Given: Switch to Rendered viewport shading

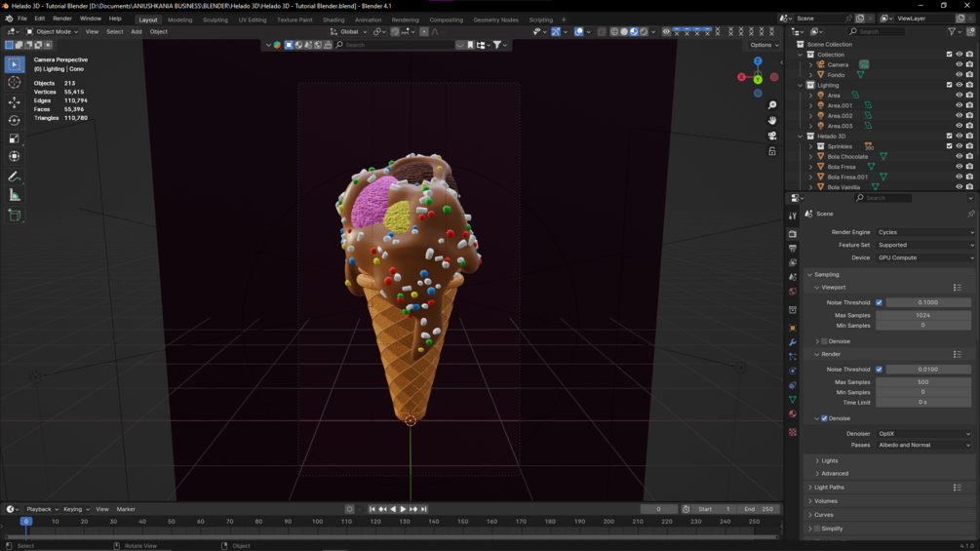Looking at the screenshot, I should coord(644,32).
